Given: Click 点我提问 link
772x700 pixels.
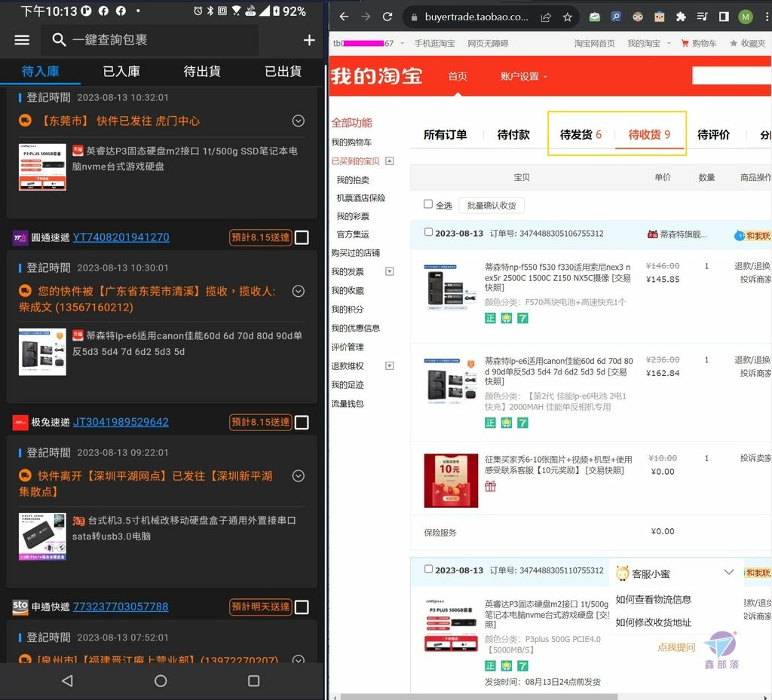Looking at the screenshot, I should point(676,647).
